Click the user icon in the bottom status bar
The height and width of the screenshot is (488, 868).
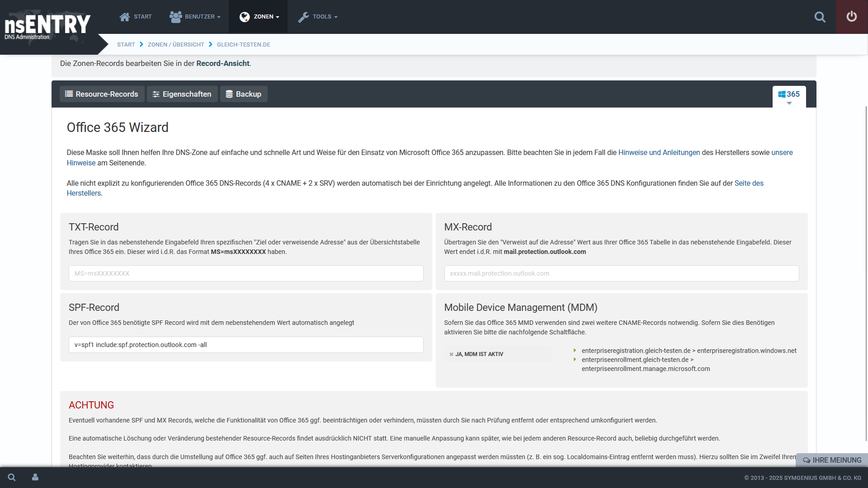click(x=35, y=477)
